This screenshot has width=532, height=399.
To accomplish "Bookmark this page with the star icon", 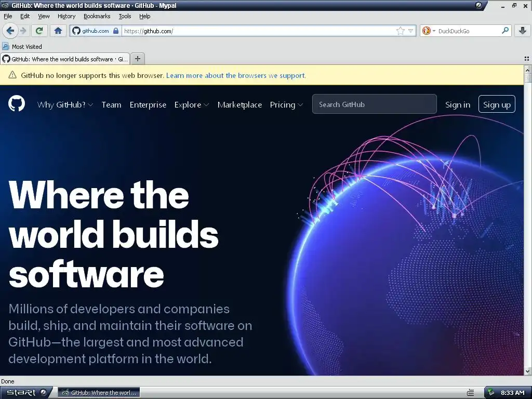I will [401, 31].
